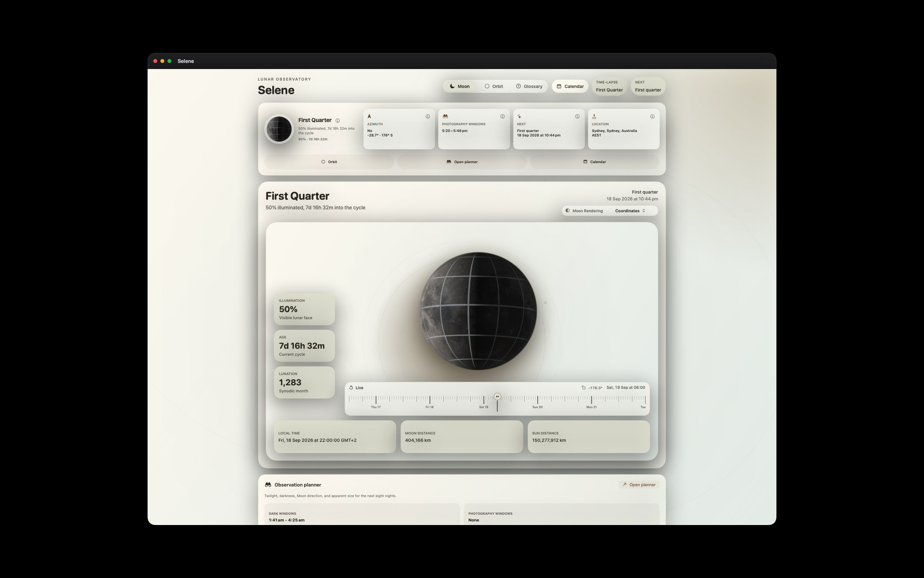Click the rotate icon beside -176.3°
The image size is (924, 578).
click(x=583, y=388)
